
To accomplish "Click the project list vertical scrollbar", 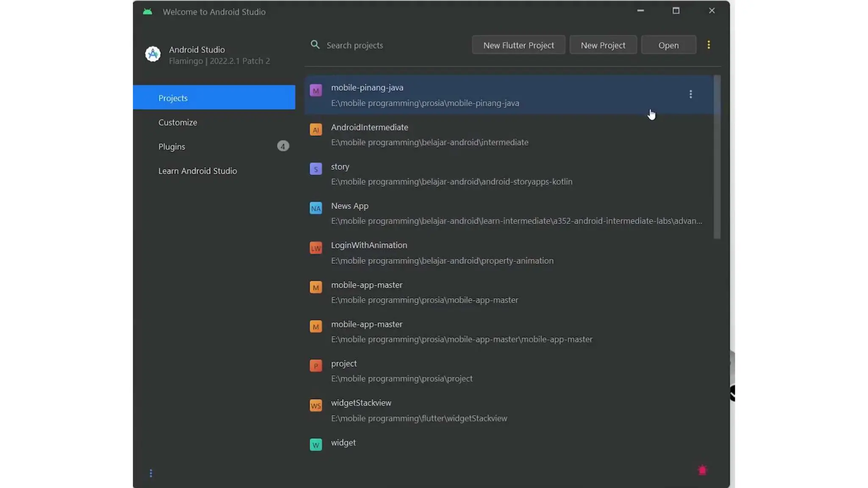I will [717, 157].
